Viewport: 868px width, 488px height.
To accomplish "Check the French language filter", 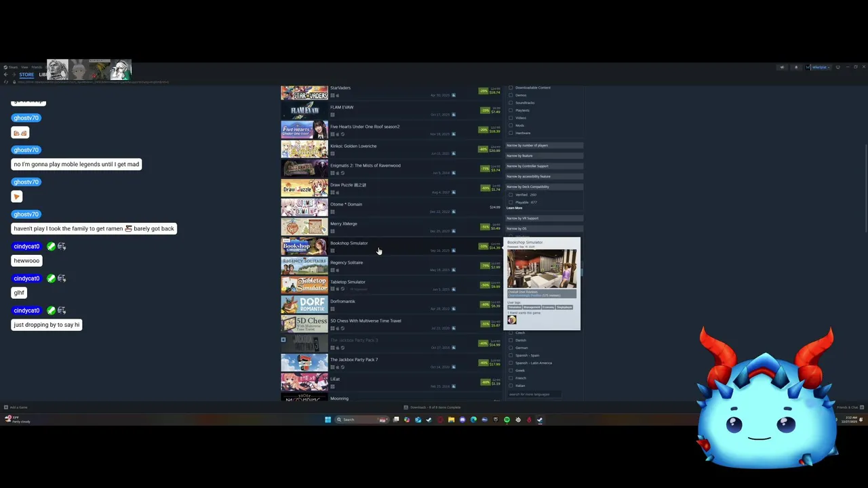I will click(x=511, y=378).
